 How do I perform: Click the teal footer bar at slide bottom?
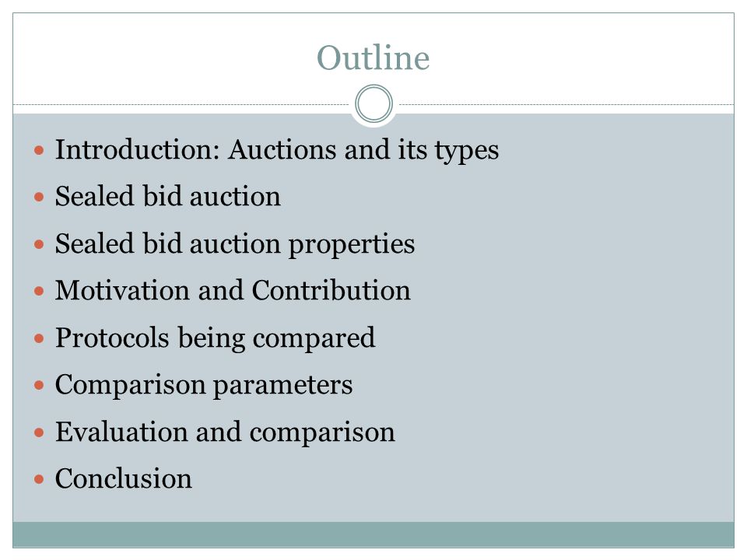pyautogui.click(x=373, y=534)
